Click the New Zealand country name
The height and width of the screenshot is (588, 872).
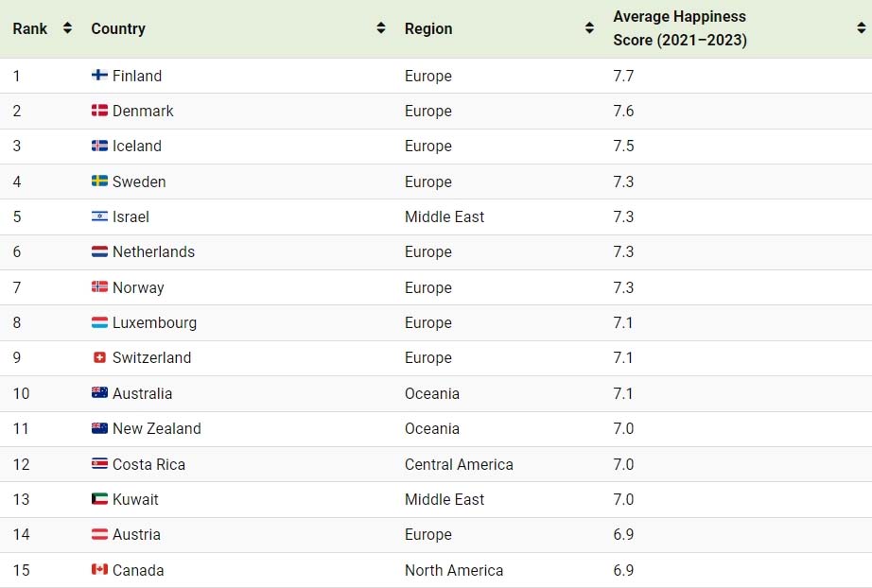pyautogui.click(x=157, y=428)
